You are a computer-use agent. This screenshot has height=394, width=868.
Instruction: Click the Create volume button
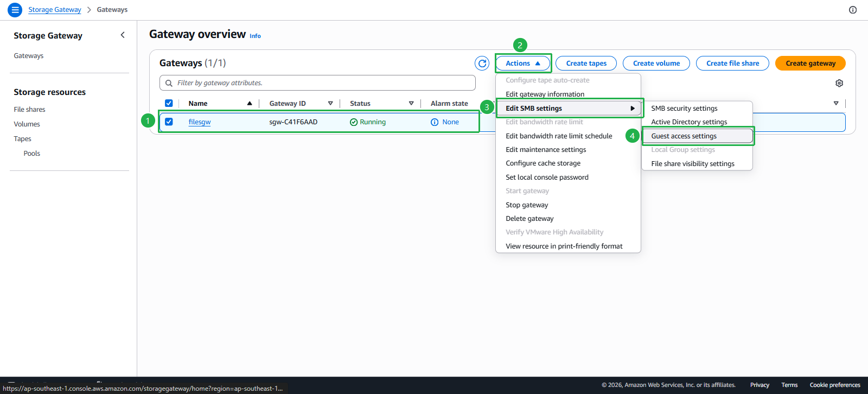pyautogui.click(x=656, y=63)
